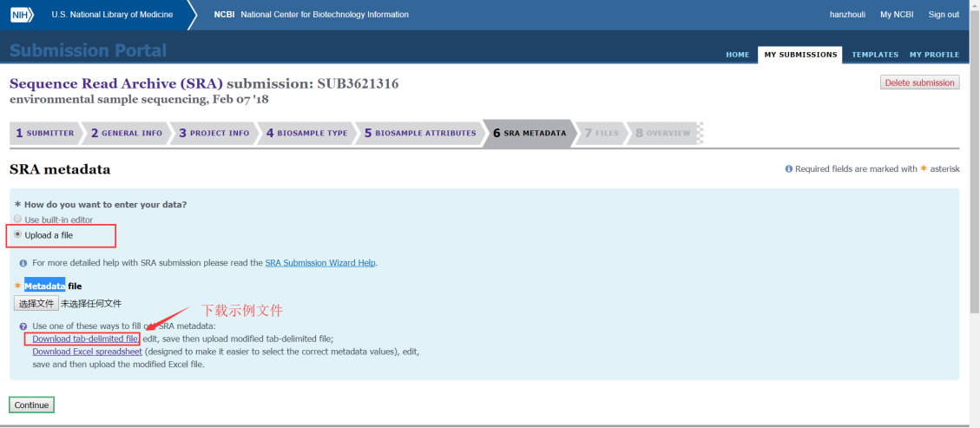Screen dimensions: 980x428
Task: Select the Use built-in editor option
Action: (x=17, y=220)
